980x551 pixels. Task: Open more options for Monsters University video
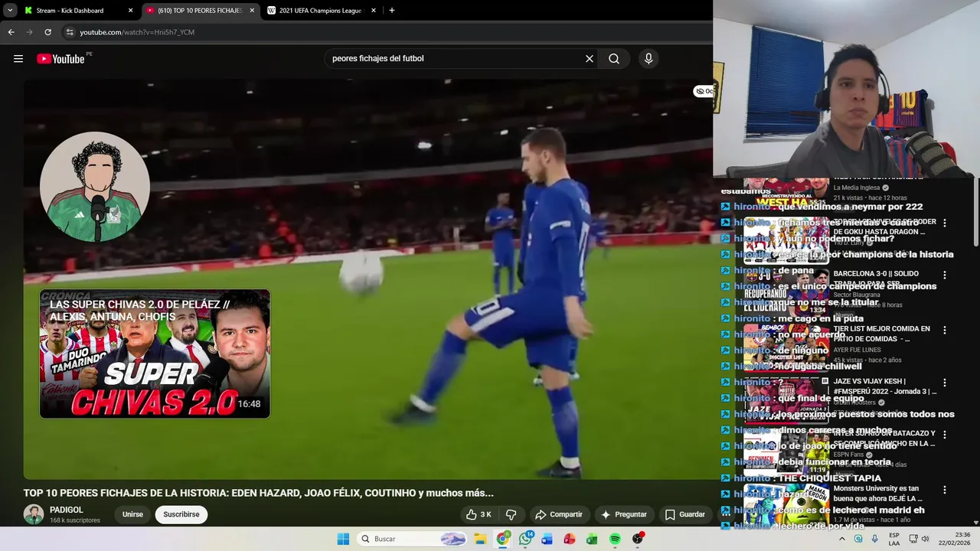point(945,490)
